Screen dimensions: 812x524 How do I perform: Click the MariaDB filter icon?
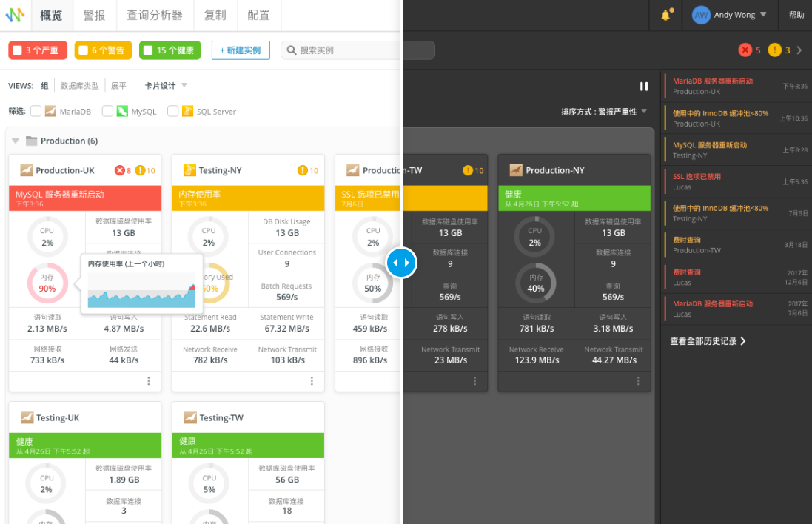click(50, 111)
